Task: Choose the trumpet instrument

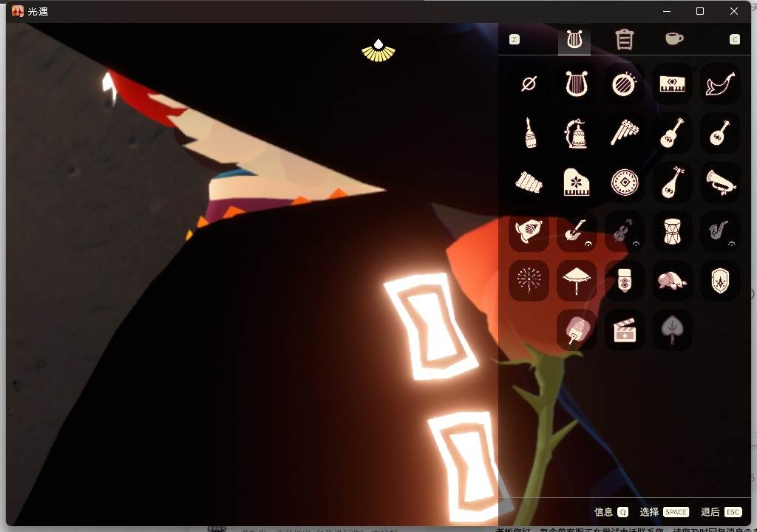Action: click(720, 183)
